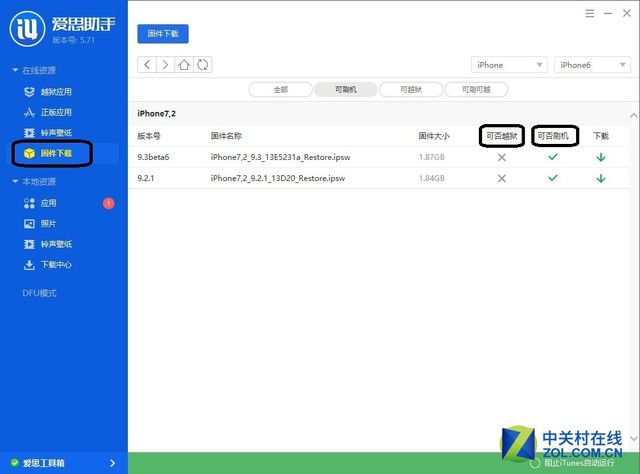
Task: Click the 阻止iTunes自动运行 circle icon
Action: [535, 463]
